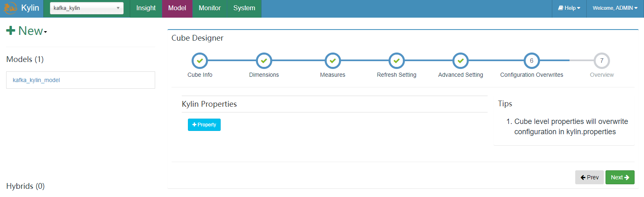
Task: Click the Refresh Setting step label
Action: pos(397,75)
